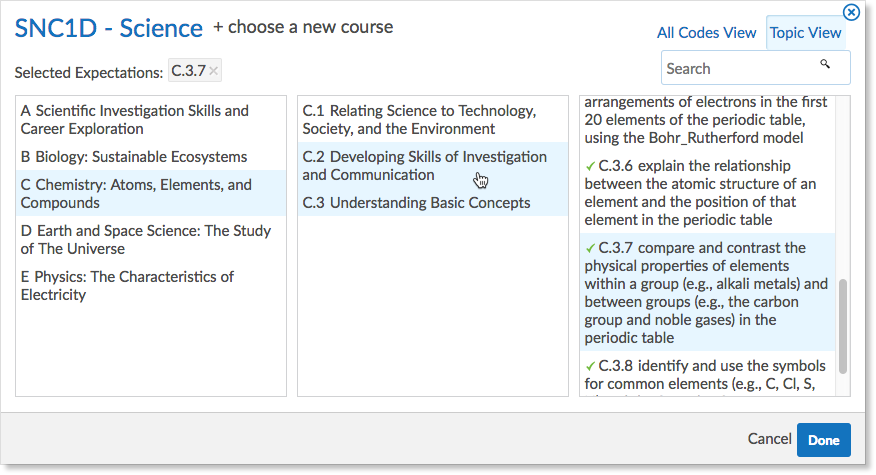The height and width of the screenshot is (475, 876).
Task: Toggle the checked C.3.7 expectation
Action: 707,292
